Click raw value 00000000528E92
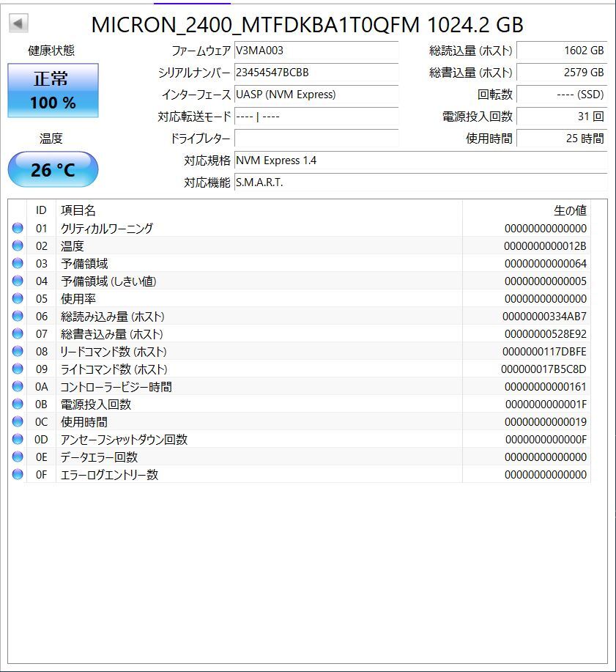The height and width of the screenshot is (672, 616). (546, 334)
